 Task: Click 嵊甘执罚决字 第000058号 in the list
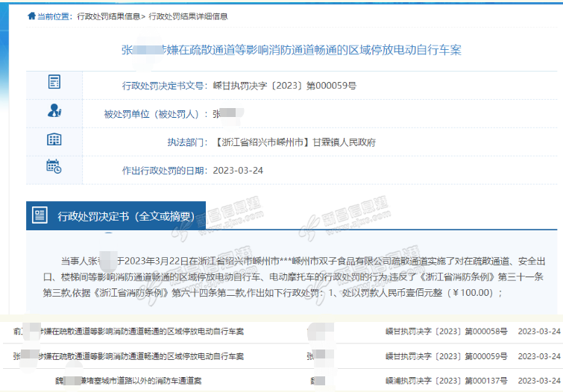tap(447, 331)
